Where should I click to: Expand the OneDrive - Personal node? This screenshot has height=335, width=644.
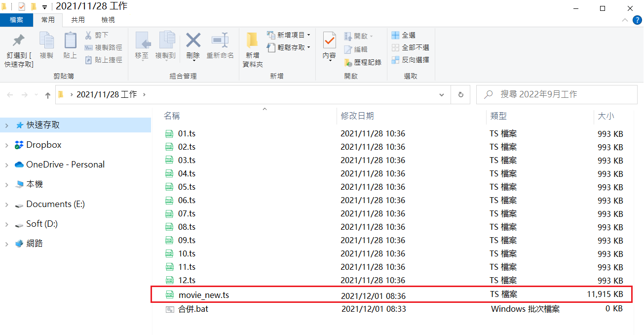[6, 165]
